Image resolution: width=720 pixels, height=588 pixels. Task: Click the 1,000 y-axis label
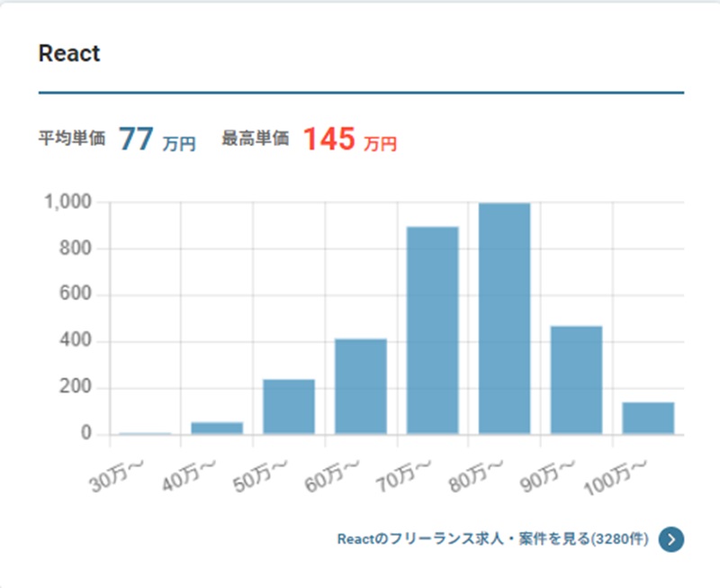(x=67, y=203)
